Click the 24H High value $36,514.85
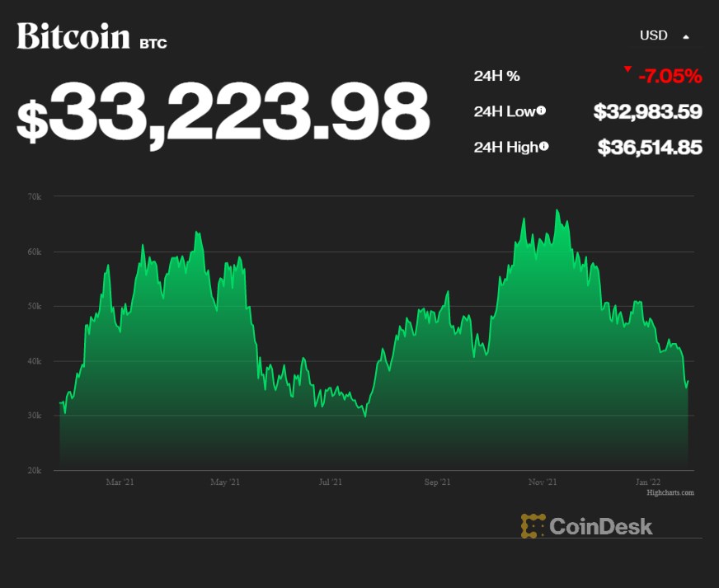Viewport: 719px width, 588px height. (x=650, y=148)
